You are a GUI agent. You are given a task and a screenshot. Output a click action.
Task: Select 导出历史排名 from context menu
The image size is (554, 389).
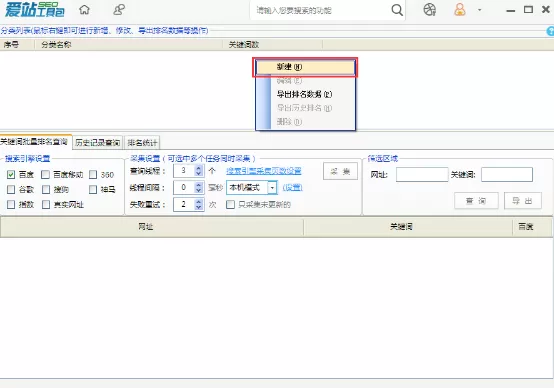305,108
